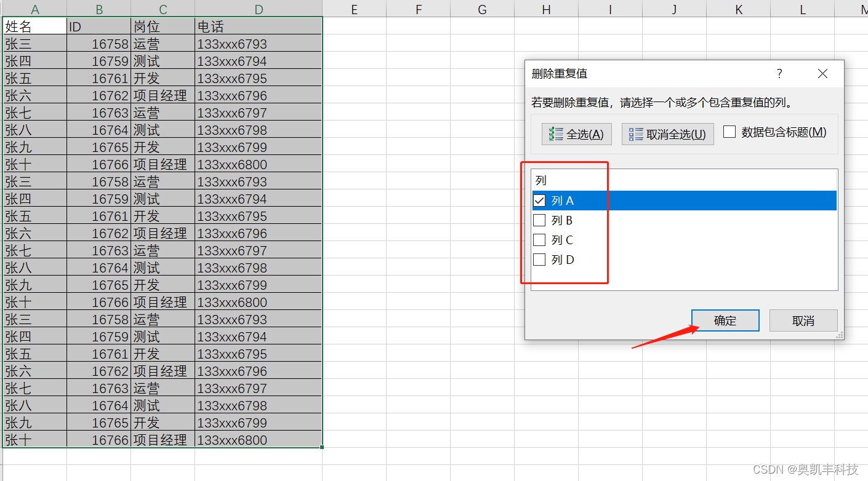Viewport: 868px width, 481px height.
Task: Uncheck the 列 A checkbox
Action: [540, 200]
